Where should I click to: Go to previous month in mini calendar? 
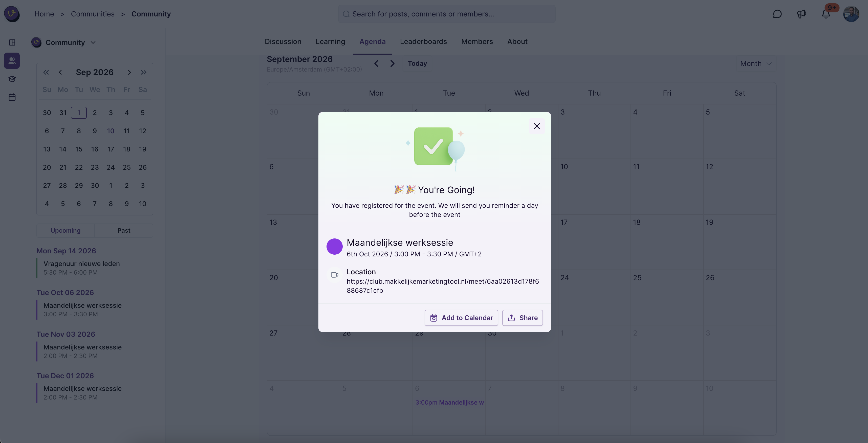tap(60, 72)
